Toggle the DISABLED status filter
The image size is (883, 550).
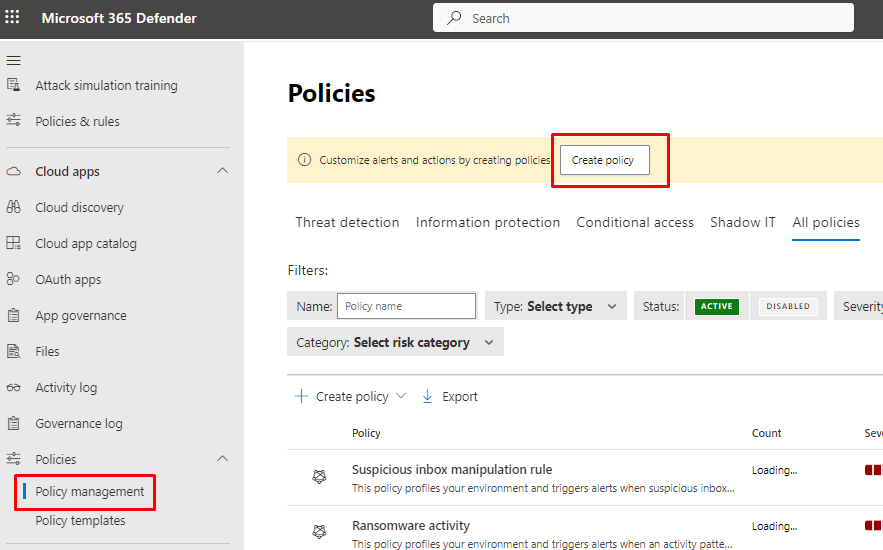(788, 307)
